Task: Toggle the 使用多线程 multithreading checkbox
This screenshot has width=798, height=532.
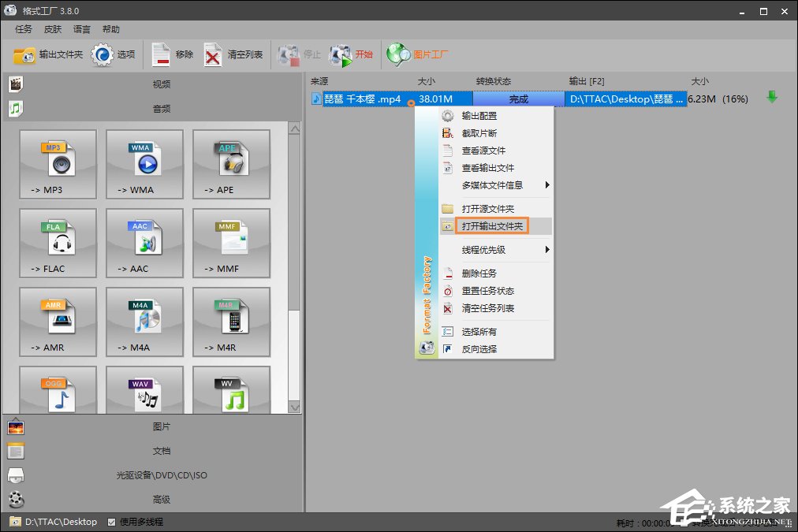Action: point(110,521)
